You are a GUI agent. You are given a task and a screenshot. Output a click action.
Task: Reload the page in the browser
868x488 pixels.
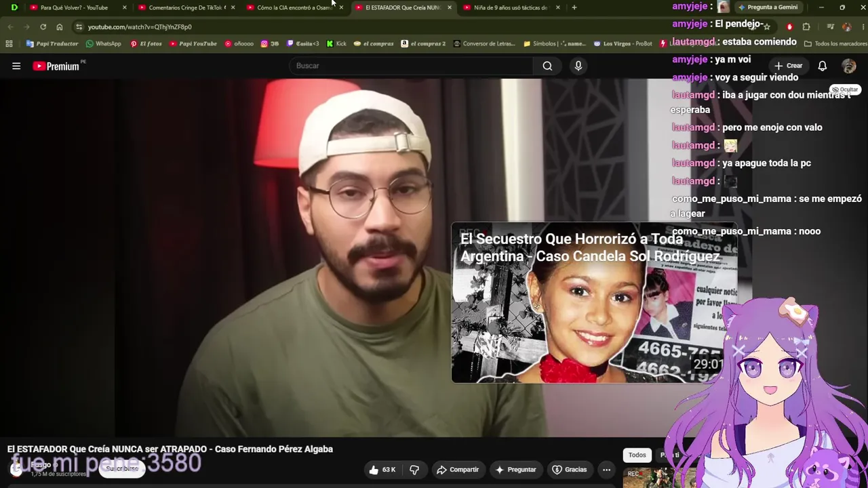click(43, 26)
